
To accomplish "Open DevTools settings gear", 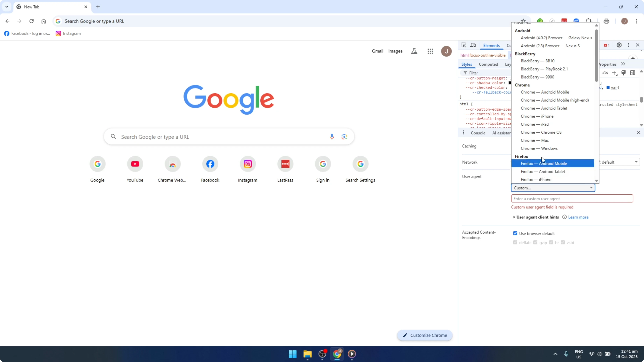I will coord(619,45).
